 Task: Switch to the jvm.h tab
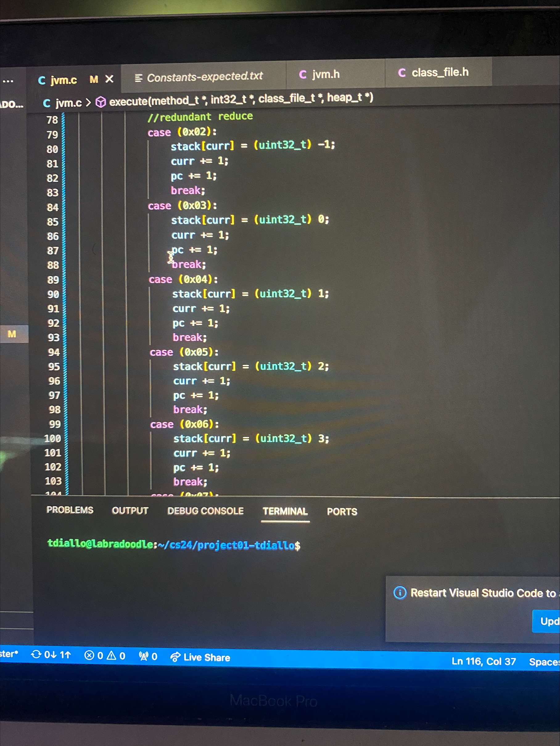(325, 74)
